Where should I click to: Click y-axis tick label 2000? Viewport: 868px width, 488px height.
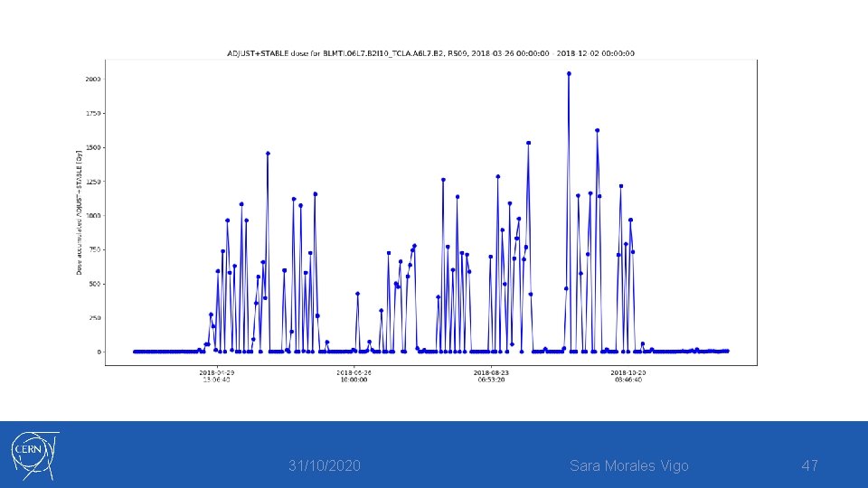(x=92, y=80)
